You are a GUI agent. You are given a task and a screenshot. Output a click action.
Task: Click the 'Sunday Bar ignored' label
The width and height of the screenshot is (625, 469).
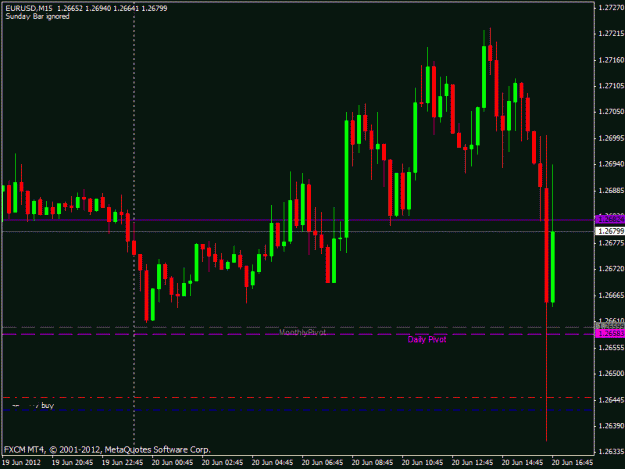37,16
